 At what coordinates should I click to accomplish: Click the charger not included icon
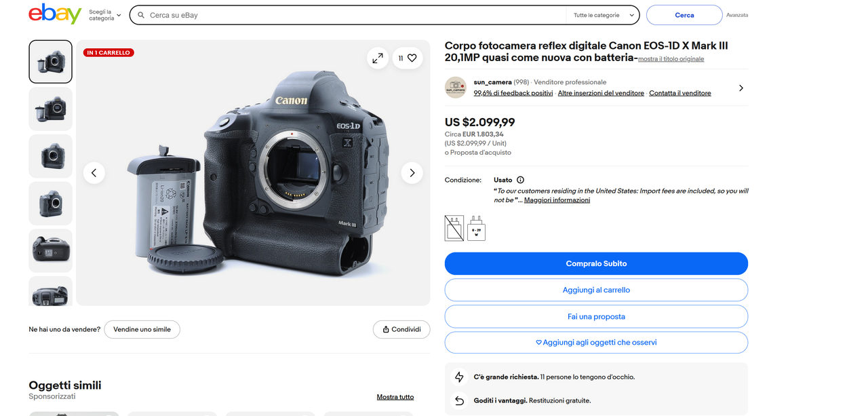pyautogui.click(x=454, y=228)
